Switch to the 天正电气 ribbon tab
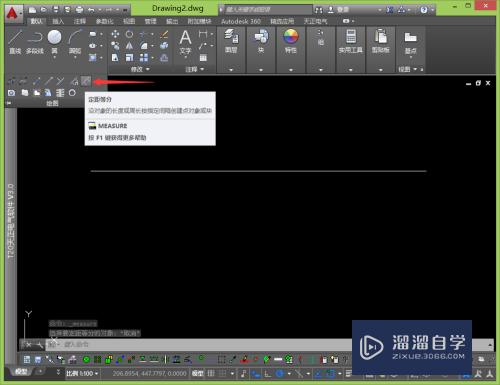This screenshot has width=500, height=385. (x=315, y=21)
